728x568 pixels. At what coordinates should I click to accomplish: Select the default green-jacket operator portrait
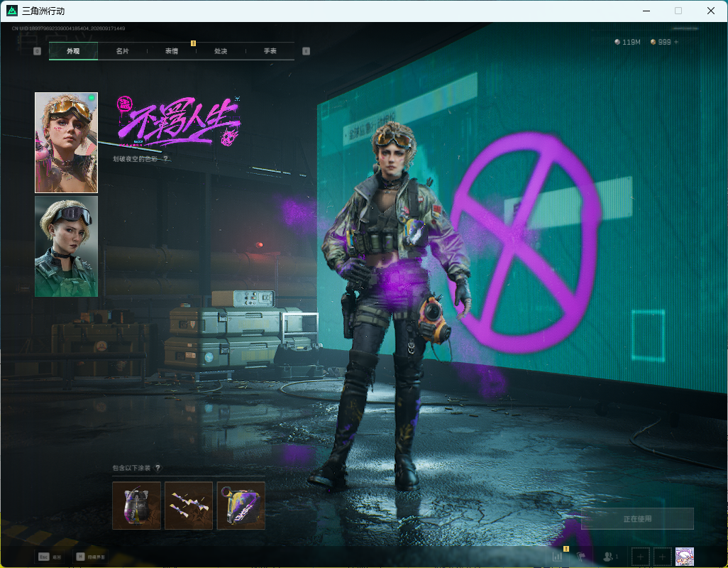click(x=67, y=246)
